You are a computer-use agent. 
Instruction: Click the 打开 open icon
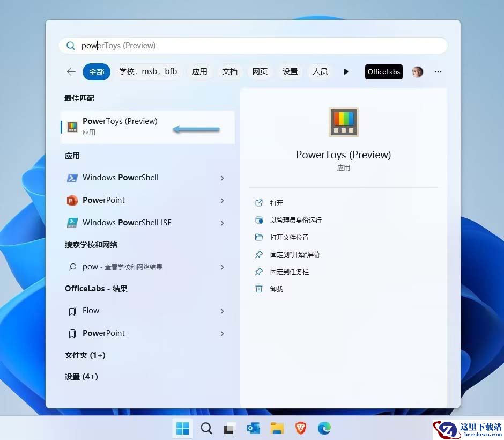(x=259, y=203)
